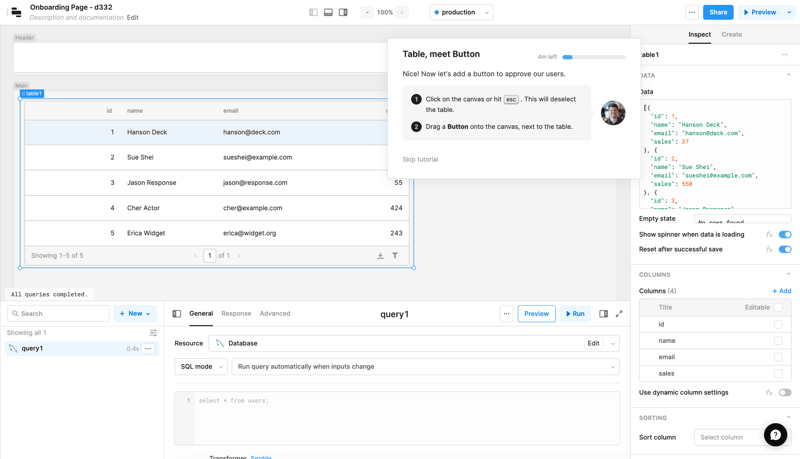800x459 pixels.
Task: Open the table1 inspector options menu
Action: coord(785,55)
